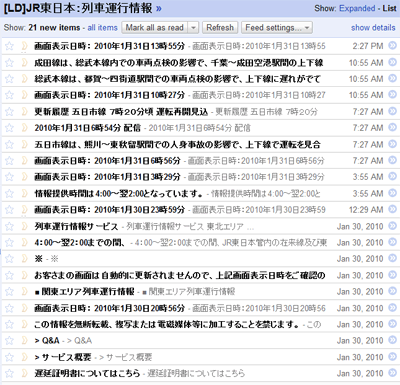Open original icon for > Q&A item
Screen dimensions: 400x385
(x=393, y=340)
